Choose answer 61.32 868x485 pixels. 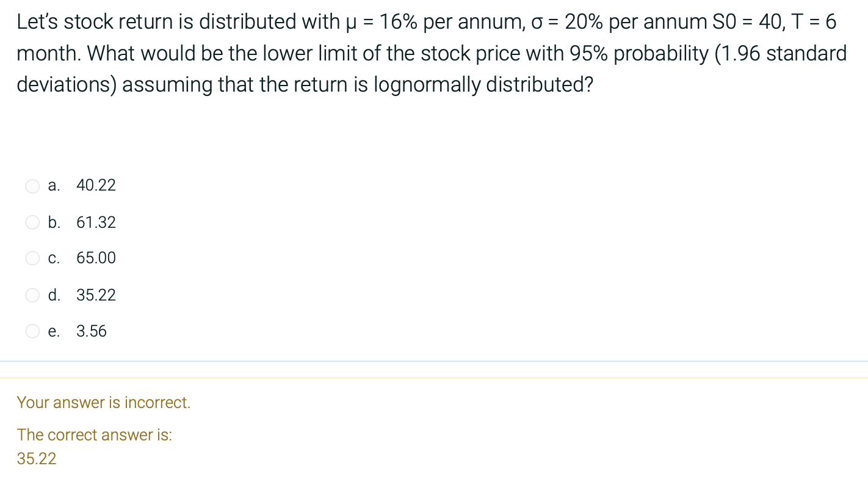pos(96,222)
